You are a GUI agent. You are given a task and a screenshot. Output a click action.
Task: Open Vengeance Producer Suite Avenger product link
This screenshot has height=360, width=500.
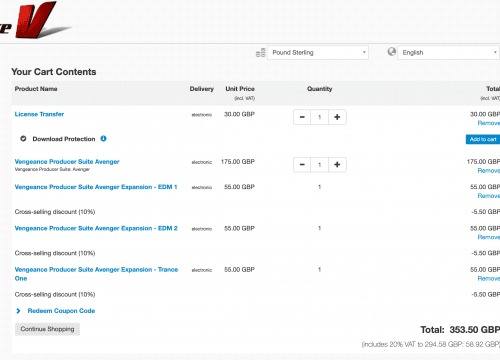tap(67, 162)
